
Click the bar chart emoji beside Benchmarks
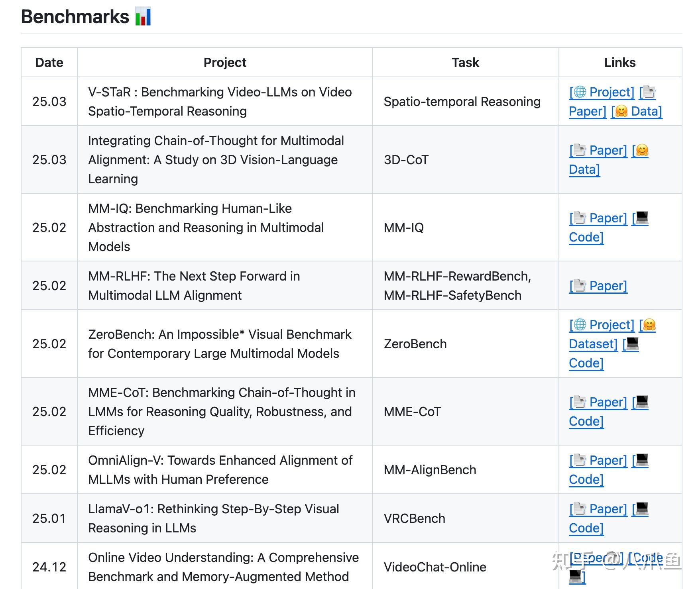143,17
